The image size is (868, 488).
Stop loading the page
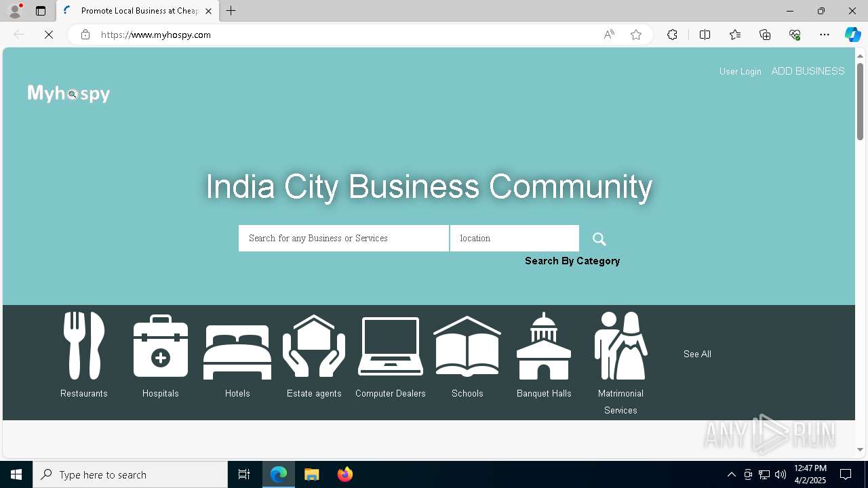tap(49, 35)
